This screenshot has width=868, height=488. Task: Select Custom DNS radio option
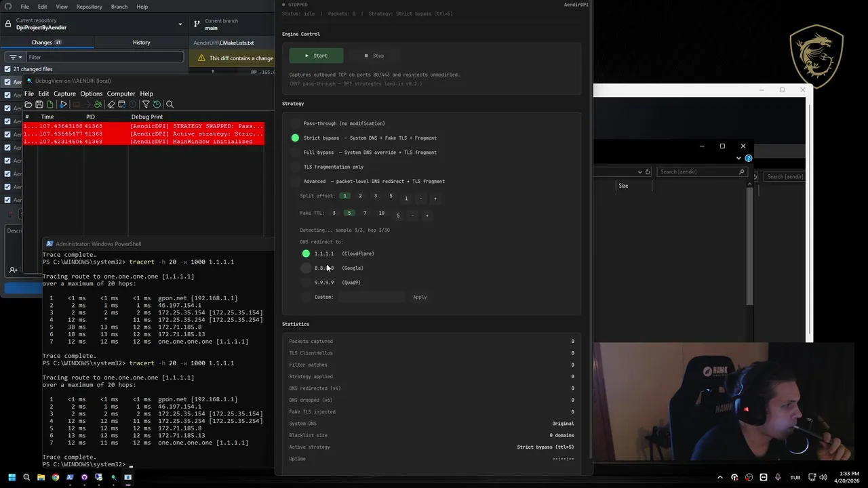point(306,297)
